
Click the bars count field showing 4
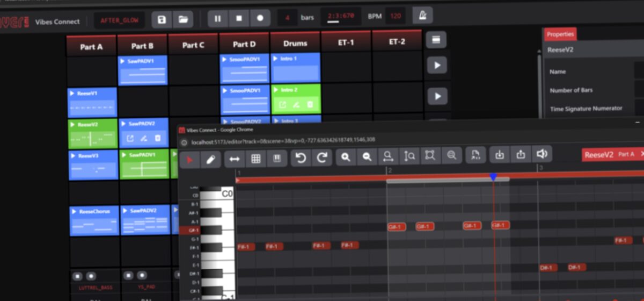tap(288, 18)
